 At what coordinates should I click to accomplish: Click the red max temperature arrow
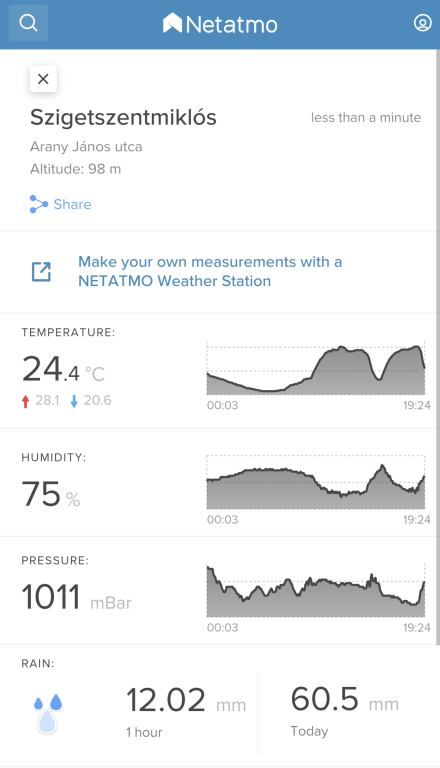pyautogui.click(x=25, y=402)
